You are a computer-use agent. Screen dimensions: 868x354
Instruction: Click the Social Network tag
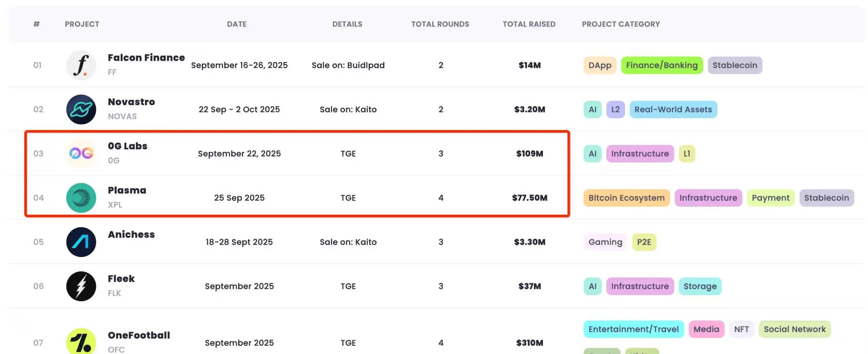click(795, 329)
